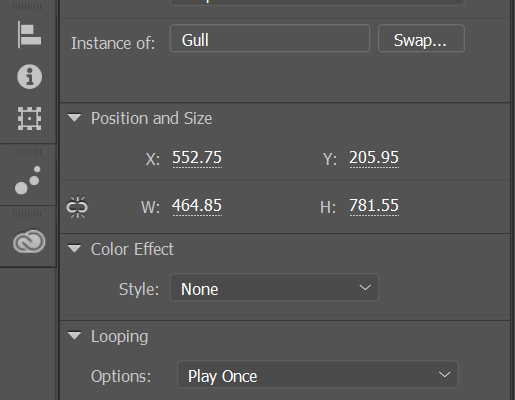Open the three-dots brush library icon
Viewport: 515px width, 400px height.
(x=28, y=180)
